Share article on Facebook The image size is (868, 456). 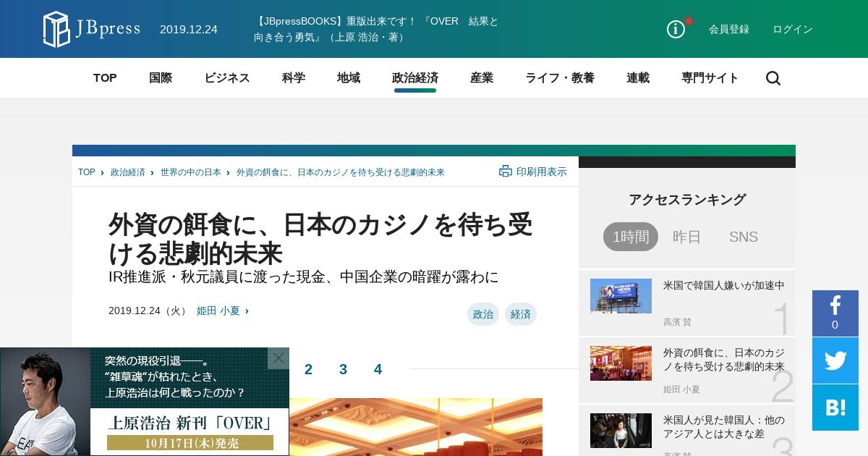835,313
